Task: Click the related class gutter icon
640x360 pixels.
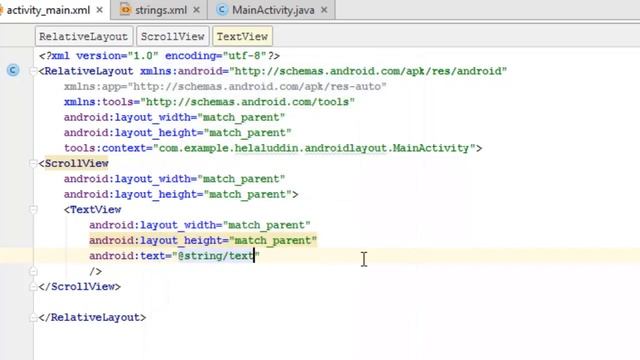Action: coord(13,71)
